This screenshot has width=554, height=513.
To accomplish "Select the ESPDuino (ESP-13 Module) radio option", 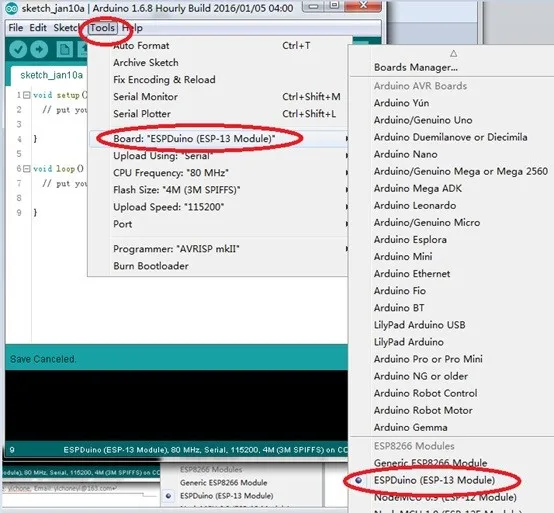I will (434, 480).
